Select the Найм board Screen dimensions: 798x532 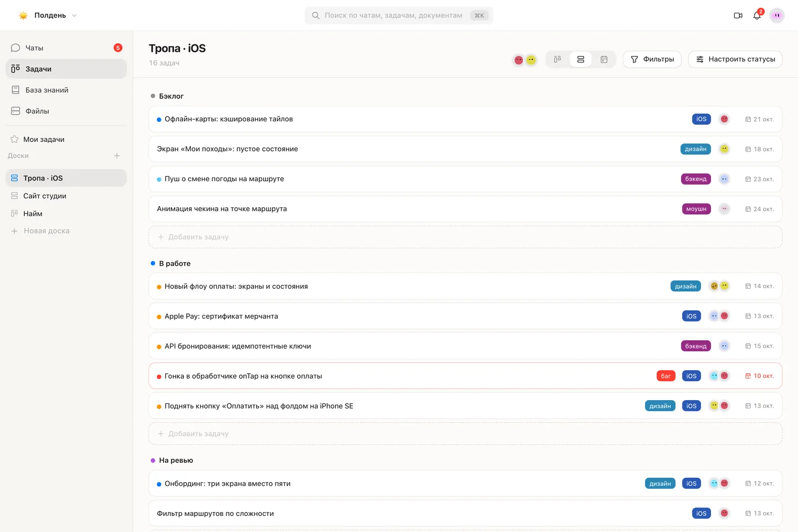[x=66, y=213]
